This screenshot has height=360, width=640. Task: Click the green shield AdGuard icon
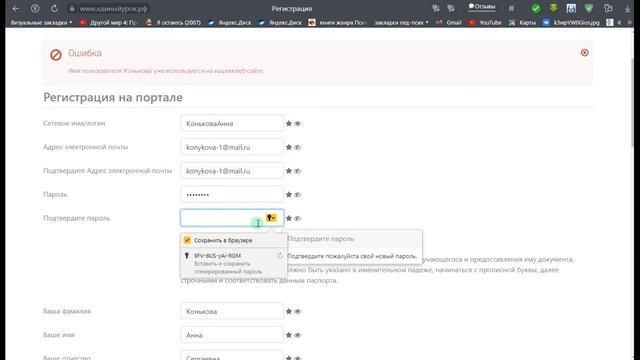(589, 8)
